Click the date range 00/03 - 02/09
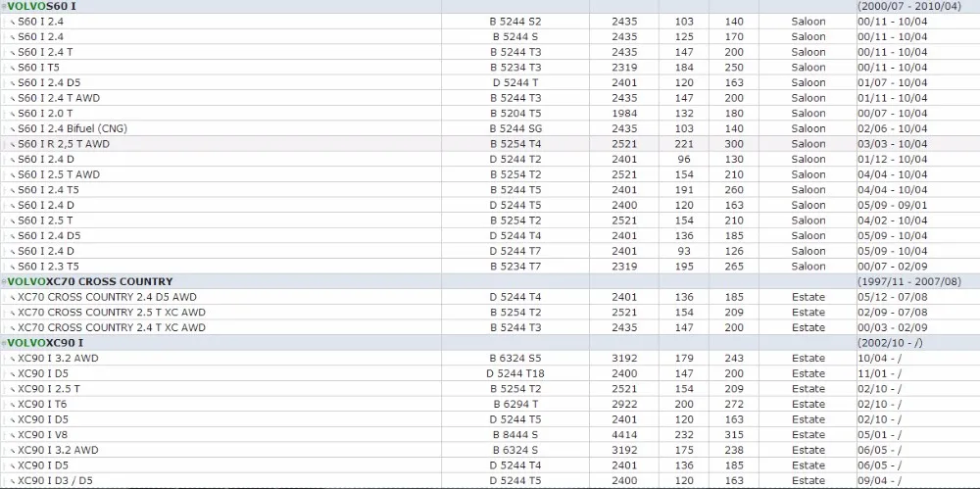This screenshot has width=980, height=489. coord(893,327)
